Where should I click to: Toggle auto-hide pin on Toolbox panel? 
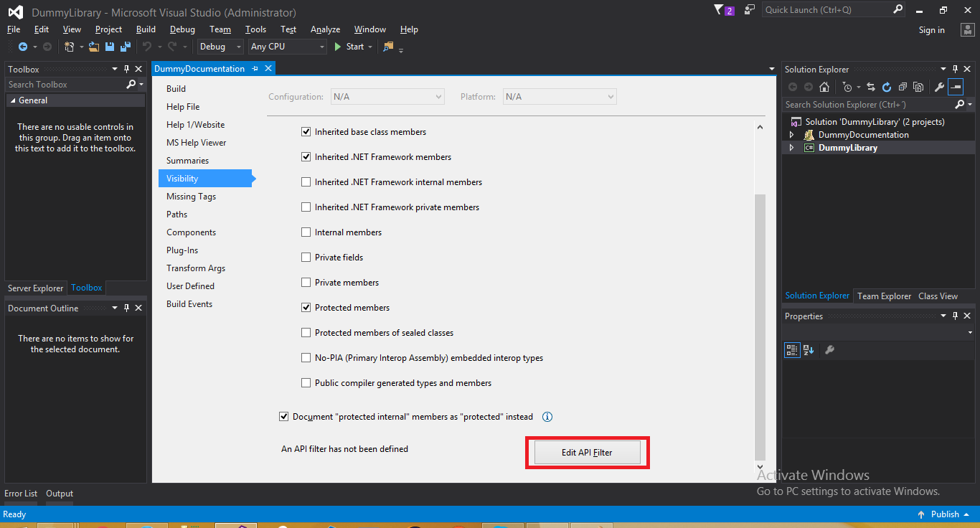126,69
